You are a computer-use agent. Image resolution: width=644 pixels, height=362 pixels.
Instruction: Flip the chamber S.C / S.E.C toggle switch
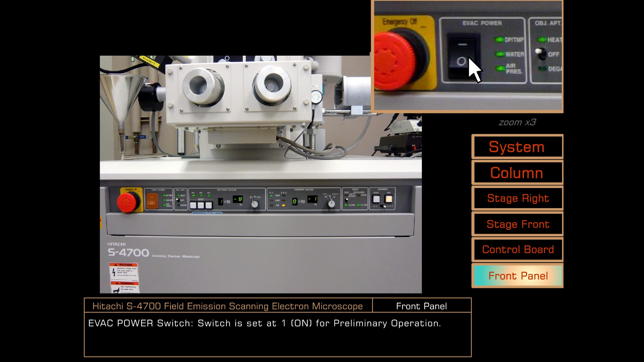click(x=383, y=206)
